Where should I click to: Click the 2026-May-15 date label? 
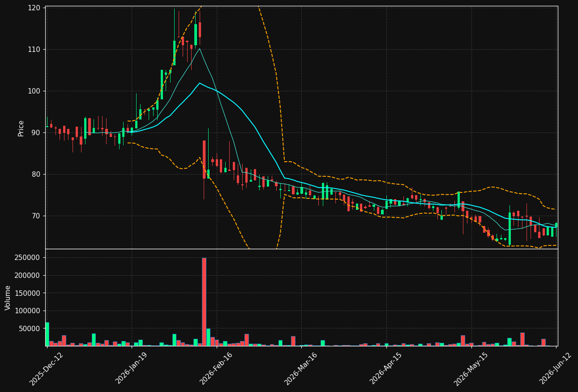(x=471, y=368)
